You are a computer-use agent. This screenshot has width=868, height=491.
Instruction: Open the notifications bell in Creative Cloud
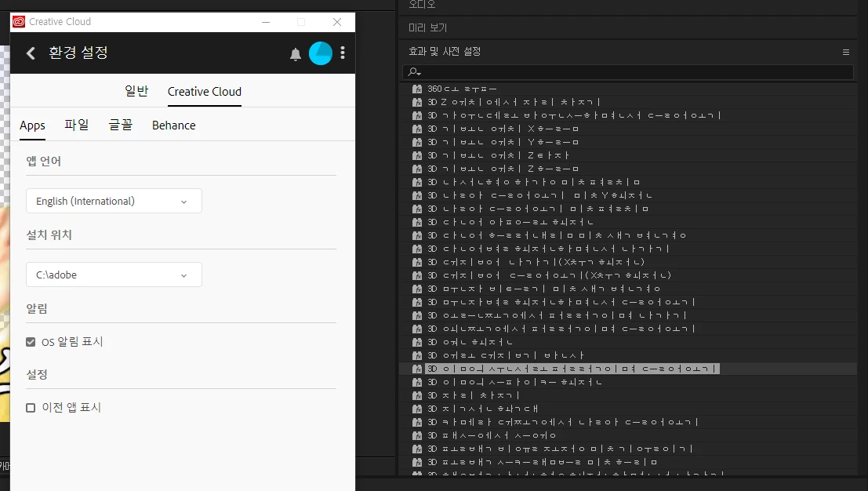pos(296,53)
